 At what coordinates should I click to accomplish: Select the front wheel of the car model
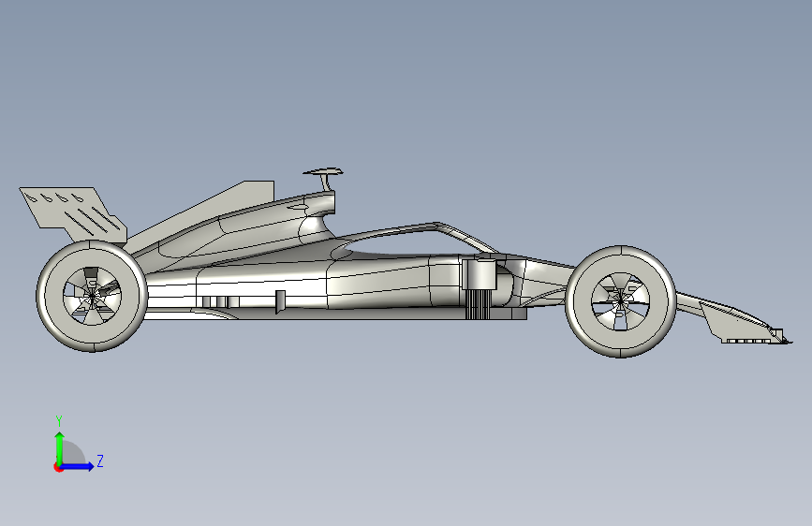[621, 301]
